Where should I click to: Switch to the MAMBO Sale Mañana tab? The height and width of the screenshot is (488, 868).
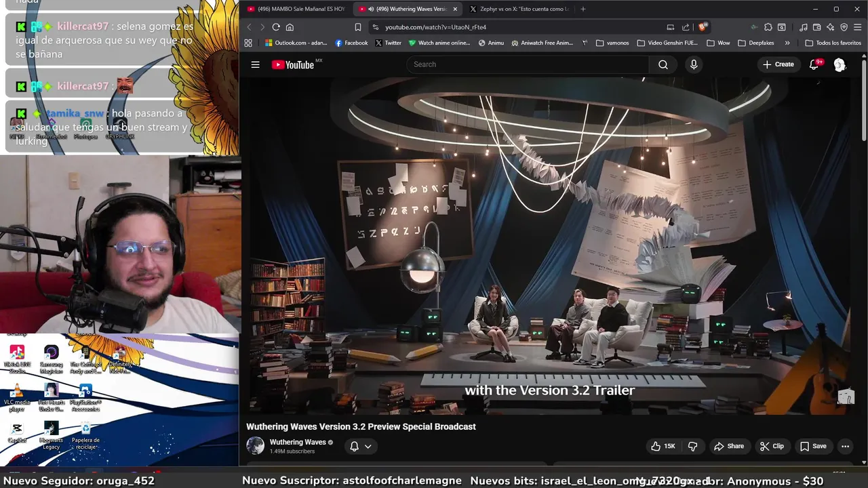pyautogui.click(x=296, y=9)
